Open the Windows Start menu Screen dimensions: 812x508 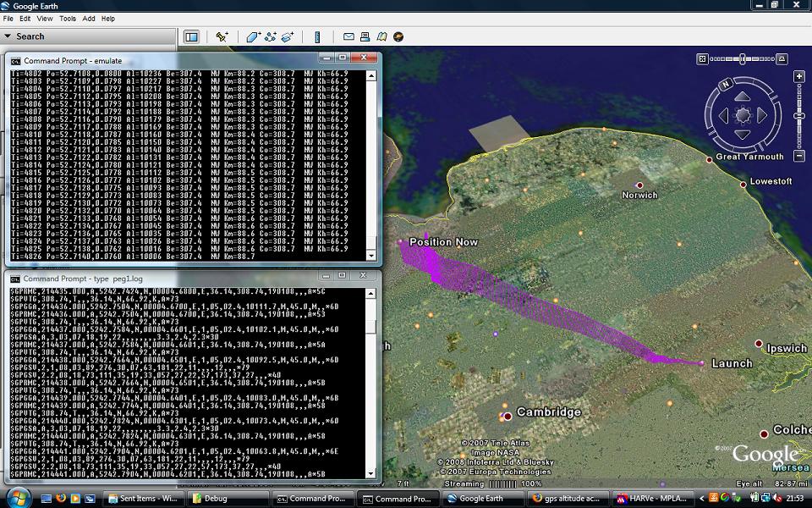[x=19, y=498]
